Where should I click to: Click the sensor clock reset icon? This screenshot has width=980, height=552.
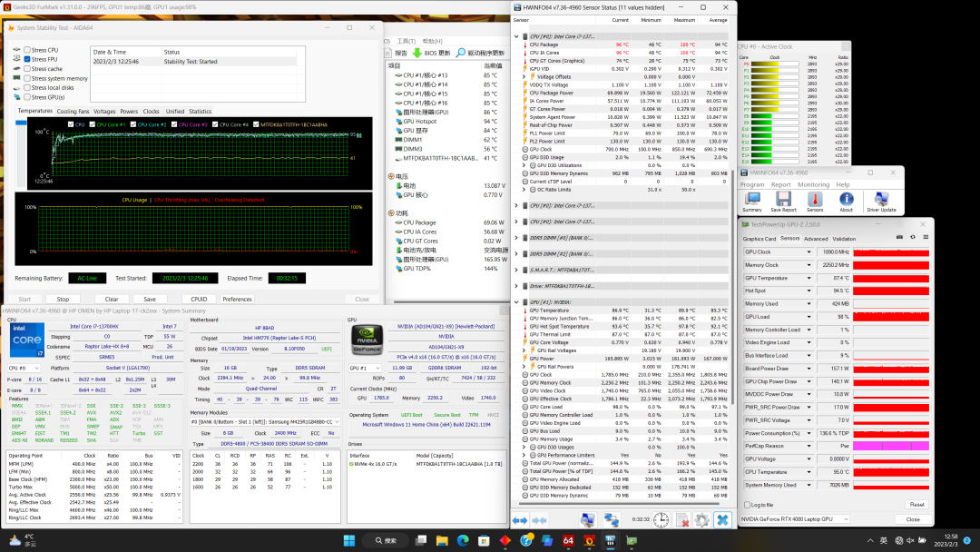(x=661, y=520)
